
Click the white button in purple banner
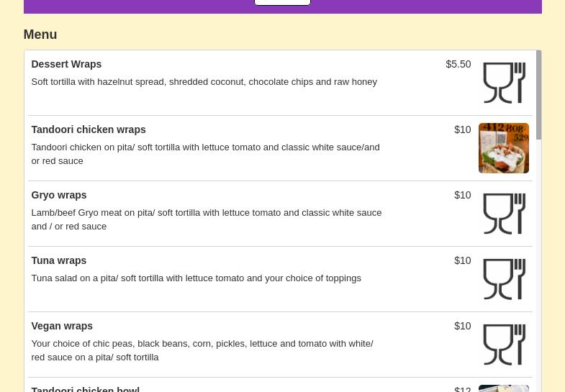(282, 2)
